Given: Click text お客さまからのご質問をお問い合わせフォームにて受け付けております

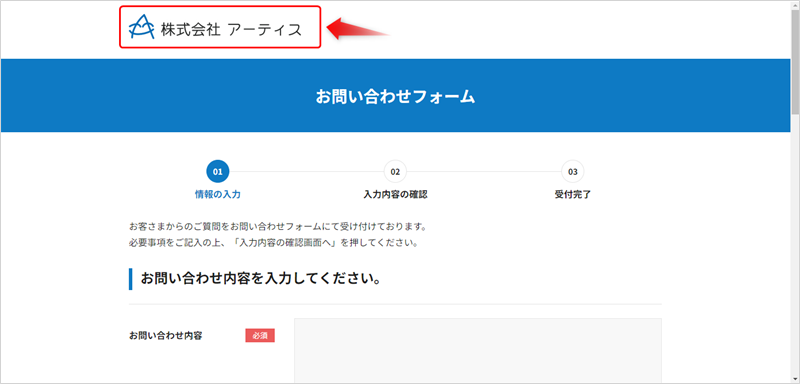Looking at the screenshot, I should 278,225.
